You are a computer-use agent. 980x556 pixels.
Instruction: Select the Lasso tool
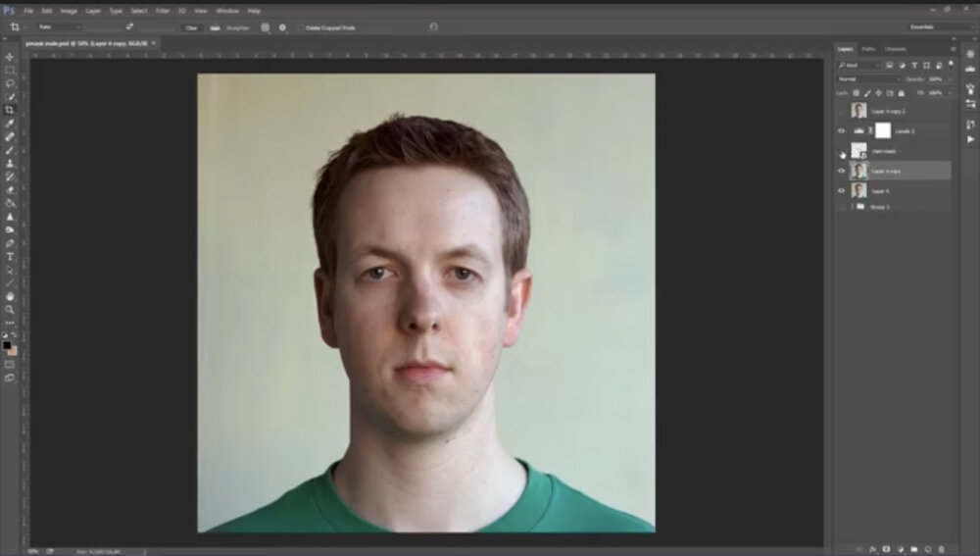click(10, 83)
